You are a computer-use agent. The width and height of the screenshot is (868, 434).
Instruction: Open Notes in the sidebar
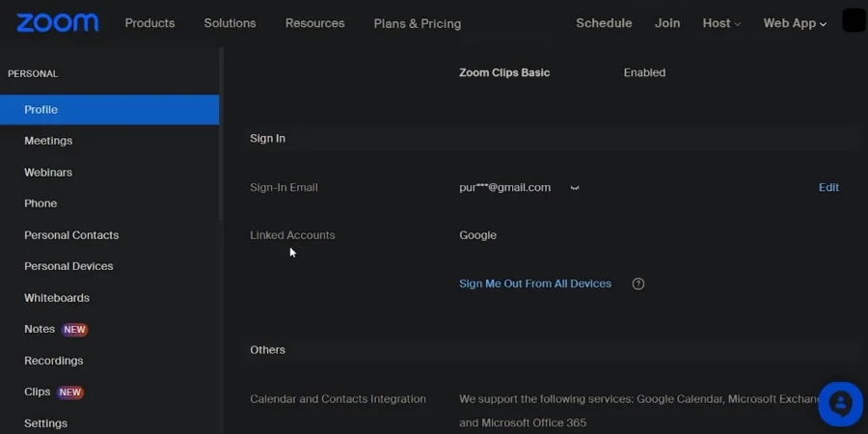[x=40, y=329]
